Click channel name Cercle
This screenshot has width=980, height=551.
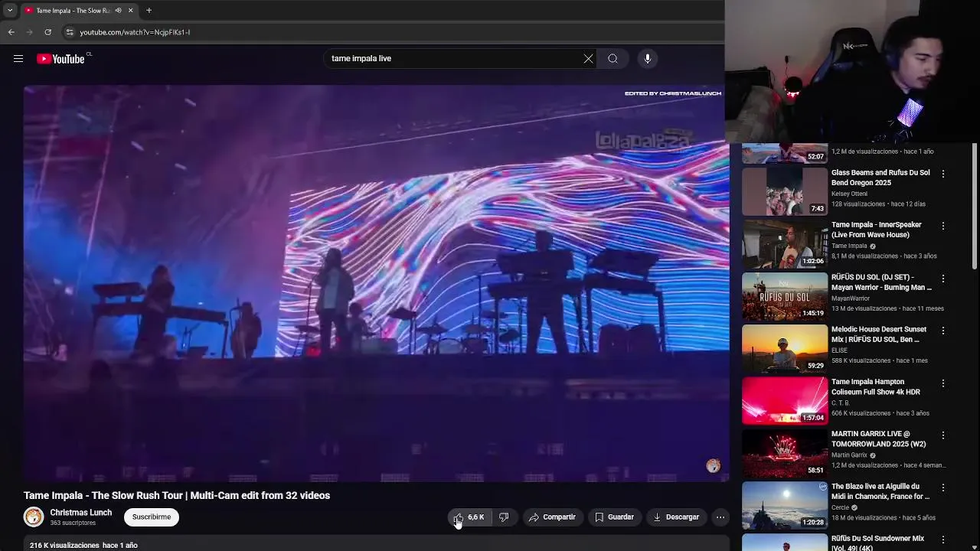[840, 507]
